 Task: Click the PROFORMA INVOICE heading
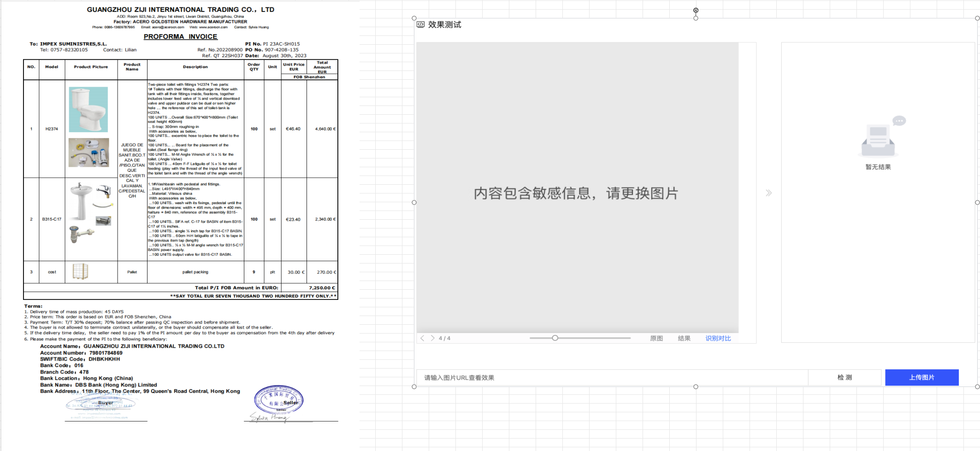(180, 36)
